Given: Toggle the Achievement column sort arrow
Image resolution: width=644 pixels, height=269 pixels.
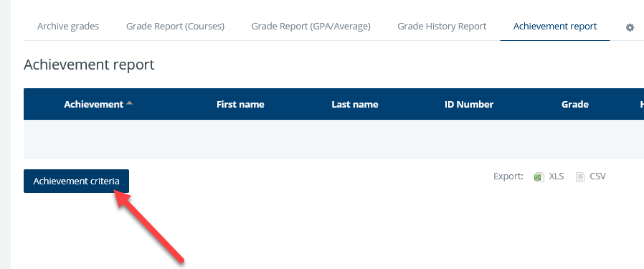Looking at the screenshot, I should (129, 104).
